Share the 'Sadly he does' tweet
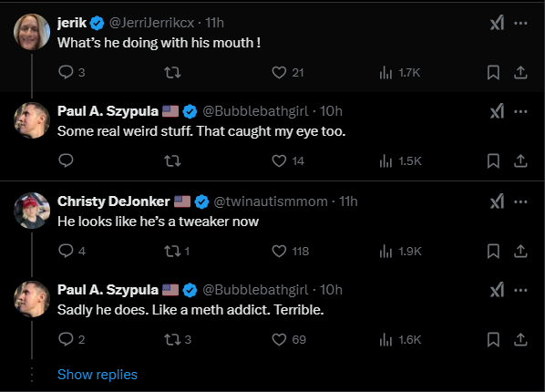Image resolution: width=545 pixels, height=392 pixels. click(x=520, y=339)
